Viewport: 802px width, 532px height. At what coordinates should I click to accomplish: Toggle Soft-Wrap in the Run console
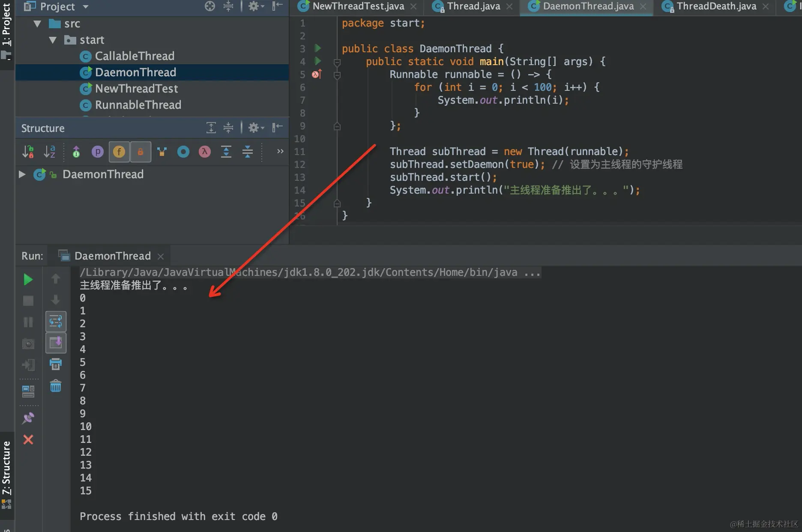56,321
